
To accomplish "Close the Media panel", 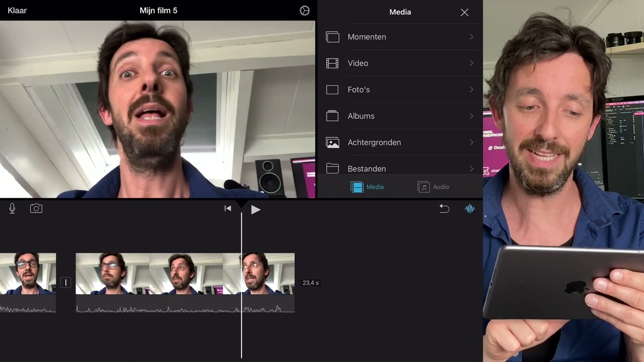I will [x=464, y=12].
